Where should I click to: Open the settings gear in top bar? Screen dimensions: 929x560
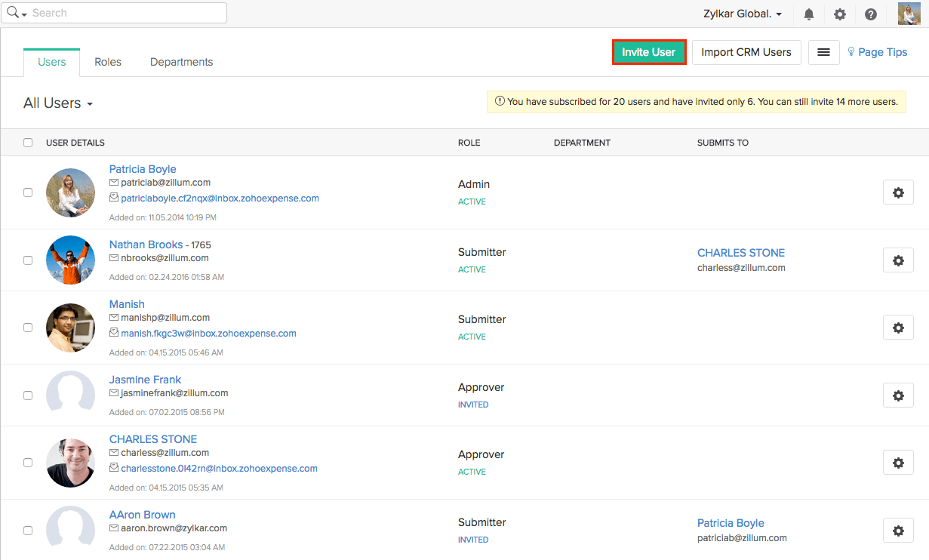[840, 14]
